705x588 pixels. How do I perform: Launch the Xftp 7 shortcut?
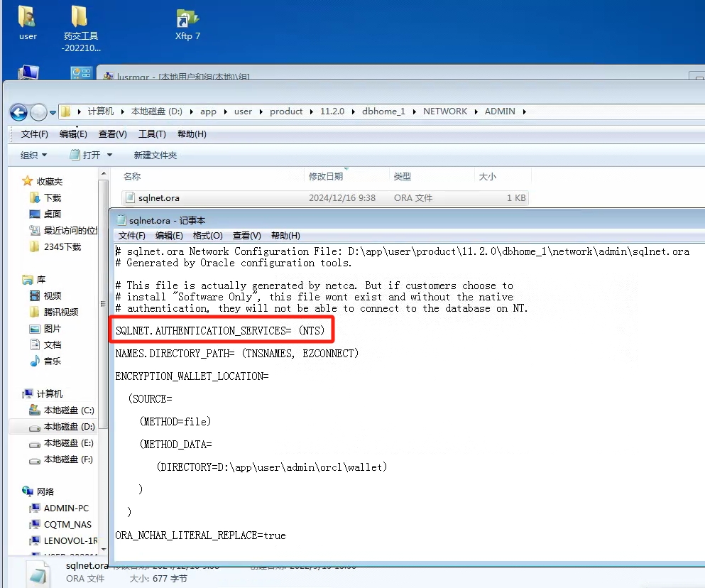click(187, 25)
